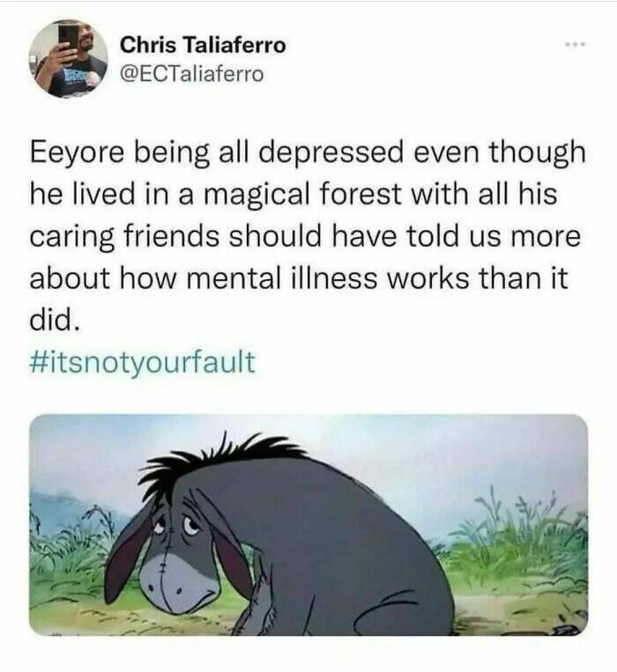
Task: Click the display name Chris Taliaferro
Action: [203, 46]
